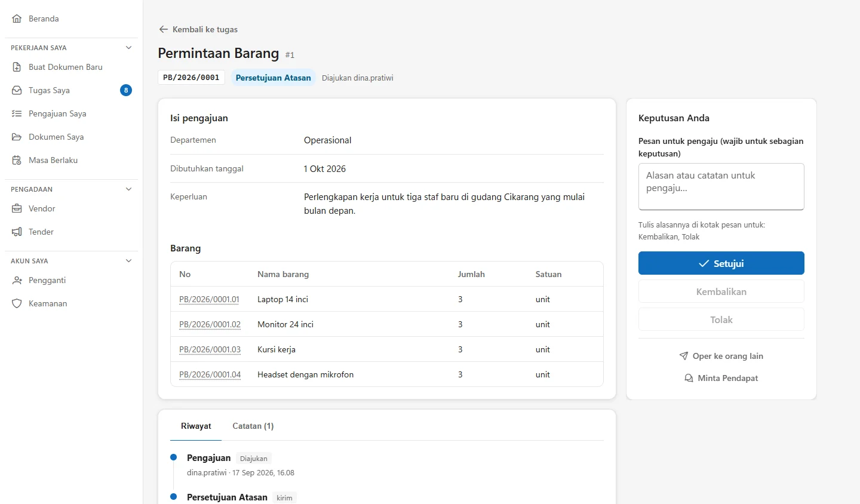The height and width of the screenshot is (504, 860).
Task: Click the document number PB/2026/0001 tag
Action: click(191, 78)
